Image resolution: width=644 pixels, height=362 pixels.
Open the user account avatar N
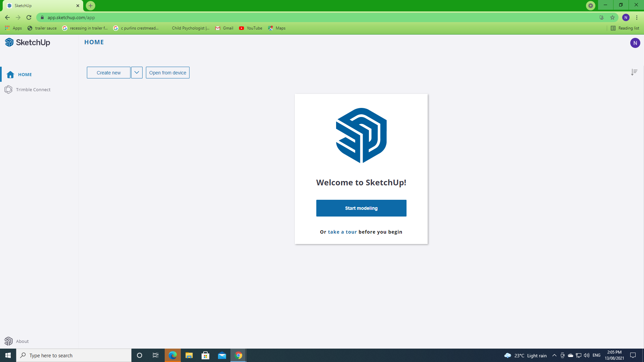pyautogui.click(x=635, y=43)
